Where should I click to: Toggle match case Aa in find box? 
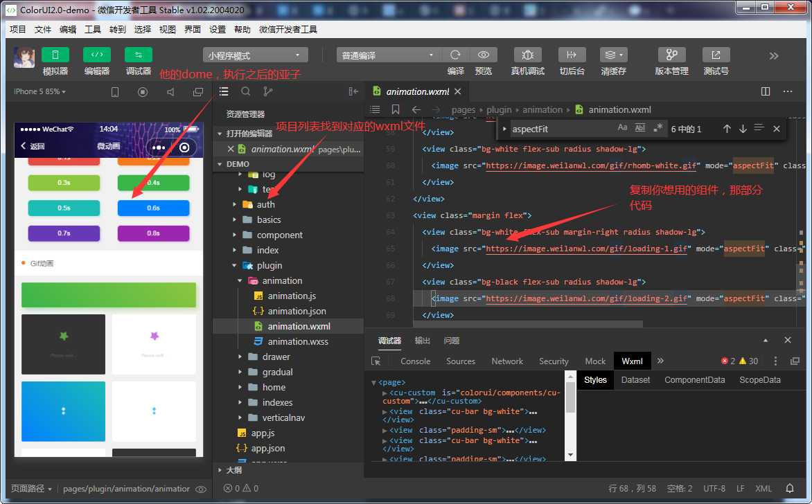(x=622, y=128)
